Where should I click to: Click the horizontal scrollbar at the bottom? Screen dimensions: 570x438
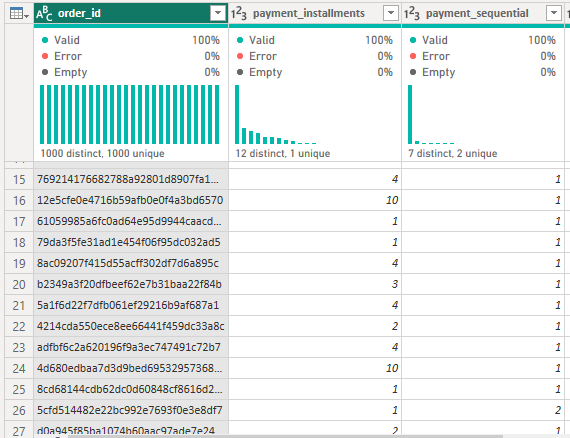click(285, 436)
